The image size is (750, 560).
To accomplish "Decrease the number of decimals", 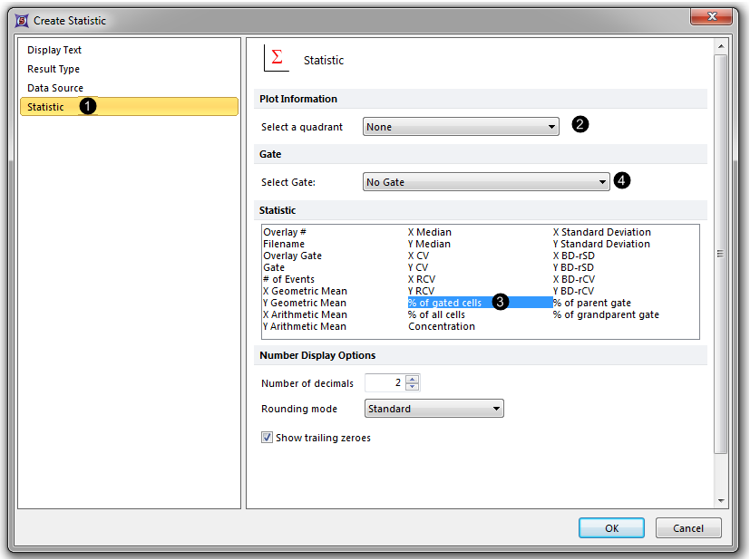I will coord(413,387).
